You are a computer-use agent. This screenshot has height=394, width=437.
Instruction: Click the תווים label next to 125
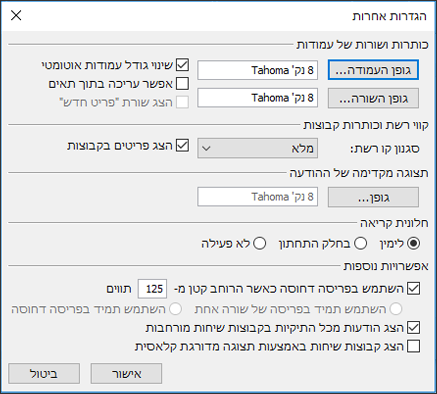(119, 289)
